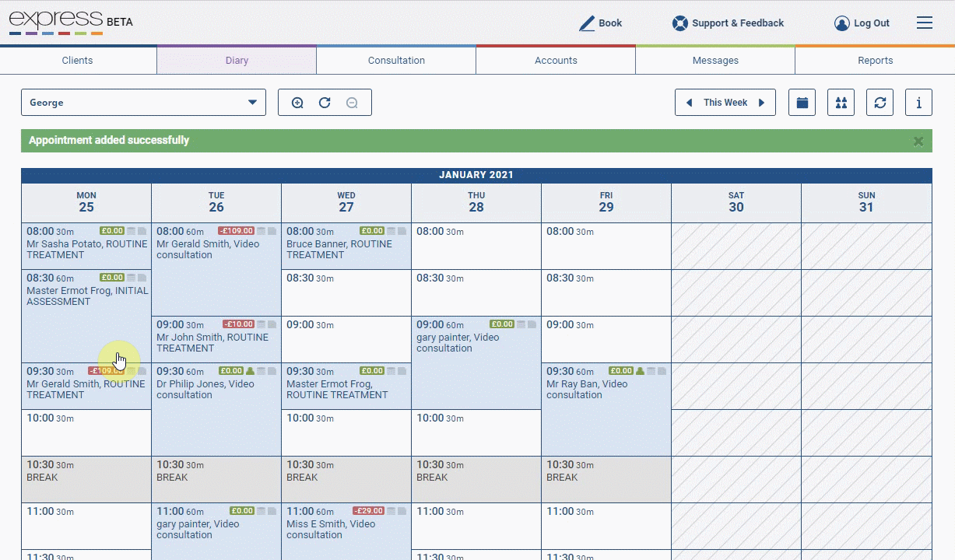Open Monday Mr Gerald Smith routine treatment

(x=86, y=387)
